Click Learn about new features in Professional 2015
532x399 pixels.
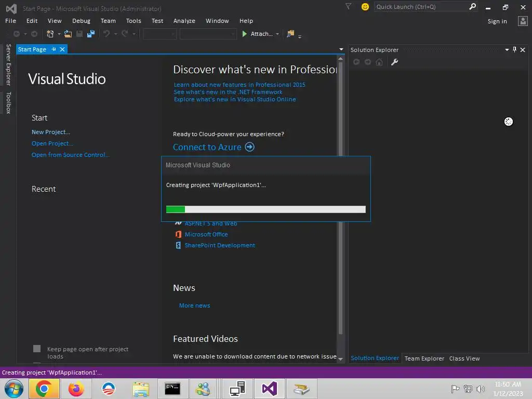(x=240, y=85)
